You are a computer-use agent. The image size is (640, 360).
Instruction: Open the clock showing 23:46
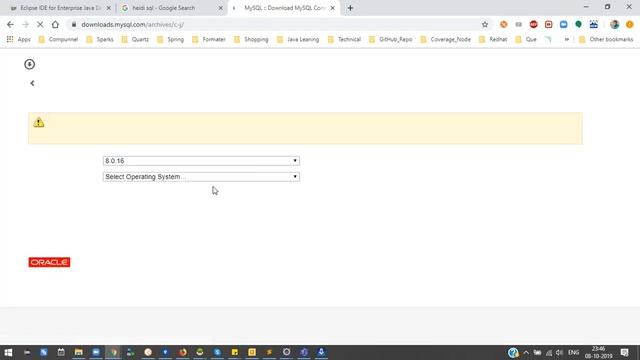(598, 352)
